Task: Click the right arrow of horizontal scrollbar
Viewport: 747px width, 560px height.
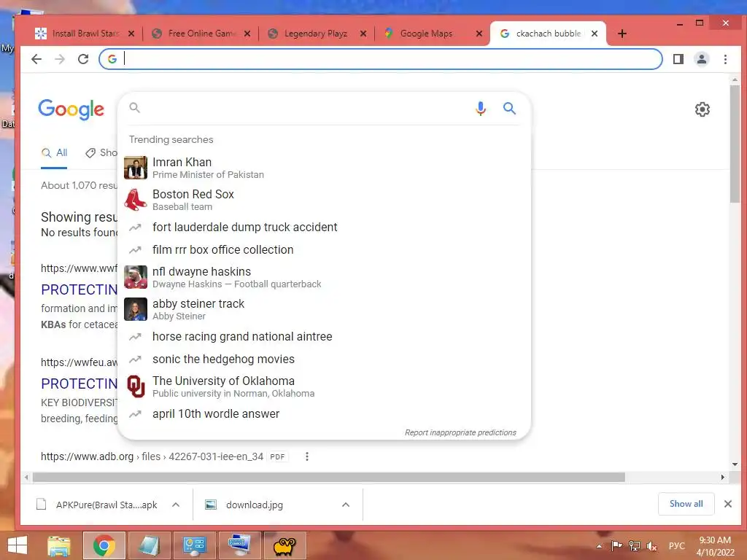Action: pyautogui.click(x=723, y=477)
